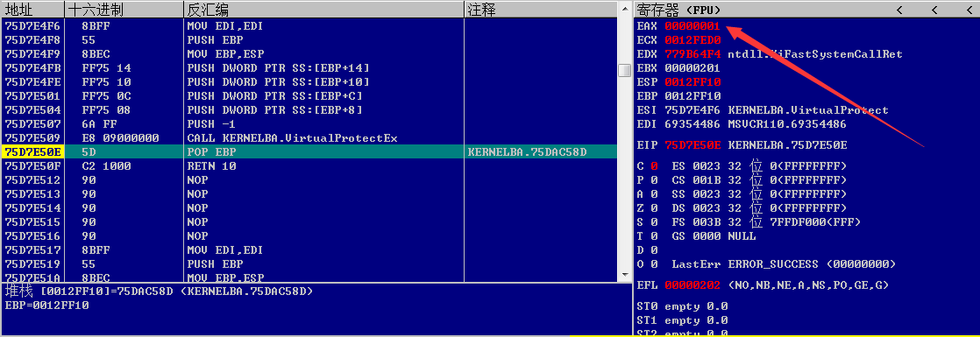Image resolution: width=980 pixels, height=337 pixels.
Task: Click the EIP register value 75D7E50E
Action: click(x=692, y=144)
